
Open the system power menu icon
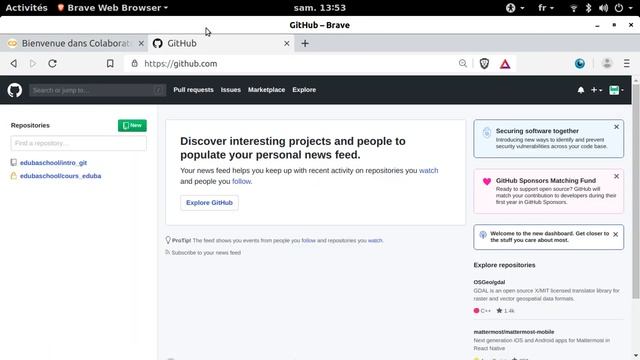[x=619, y=8]
